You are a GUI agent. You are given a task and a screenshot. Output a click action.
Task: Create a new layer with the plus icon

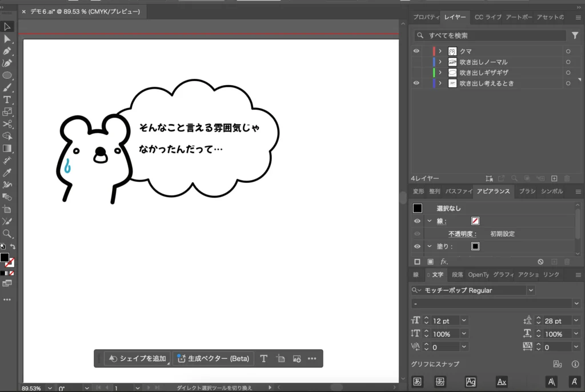pyautogui.click(x=554, y=178)
